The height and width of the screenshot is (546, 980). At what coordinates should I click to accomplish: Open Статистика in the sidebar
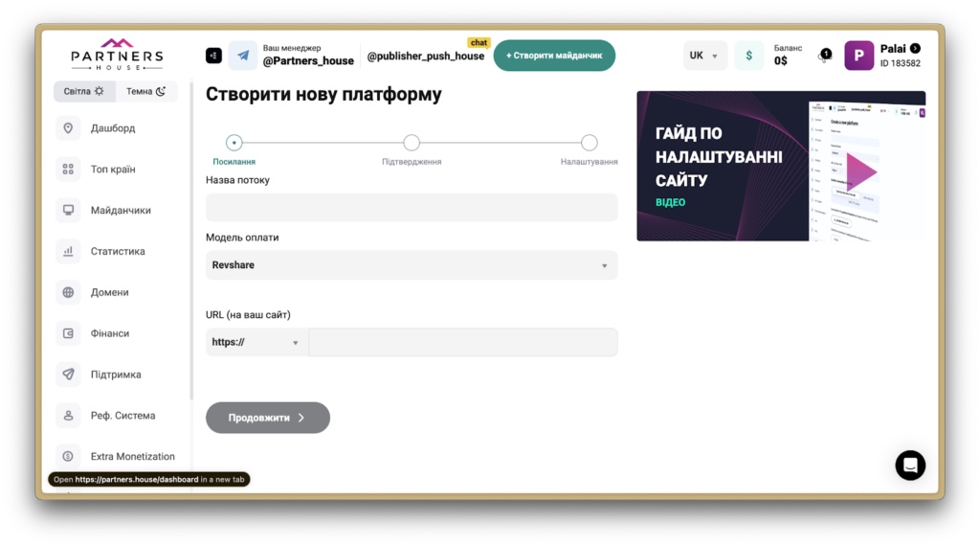point(118,252)
